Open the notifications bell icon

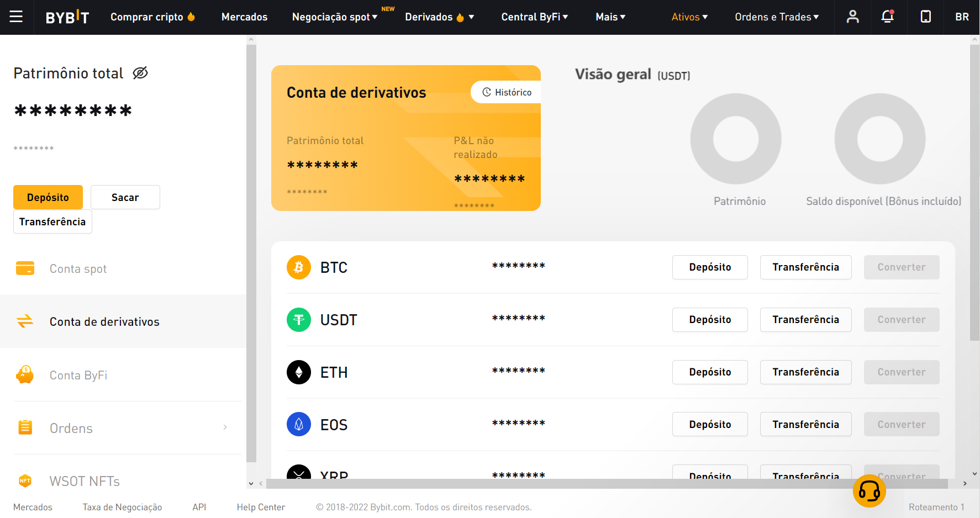coord(887,17)
